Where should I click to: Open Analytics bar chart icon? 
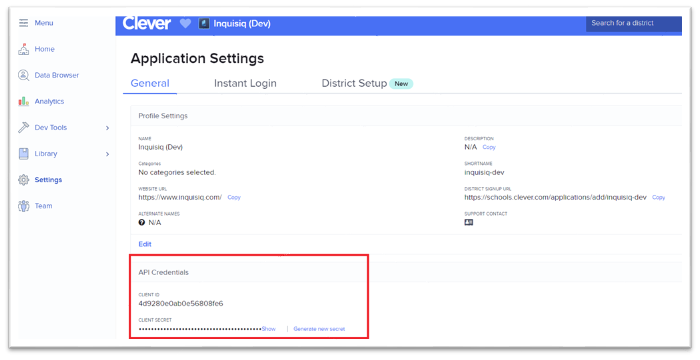(x=23, y=101)
